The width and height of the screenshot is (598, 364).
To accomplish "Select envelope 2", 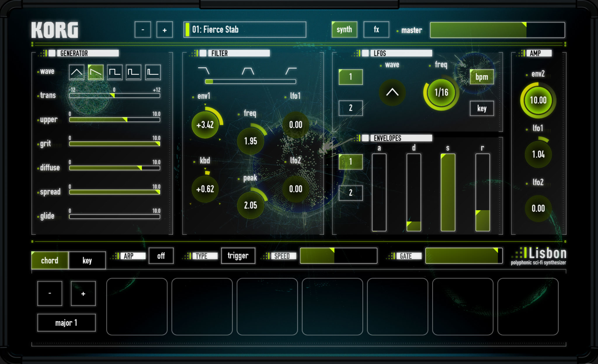I will coord(351,193).
